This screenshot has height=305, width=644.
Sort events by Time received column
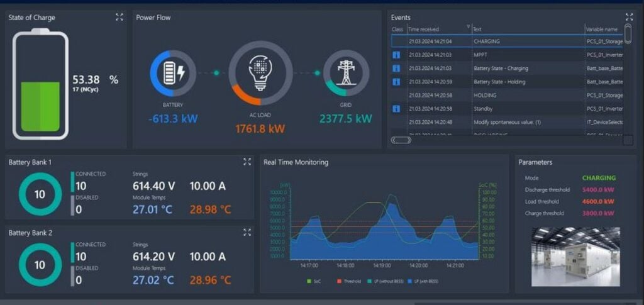point(423,30)
